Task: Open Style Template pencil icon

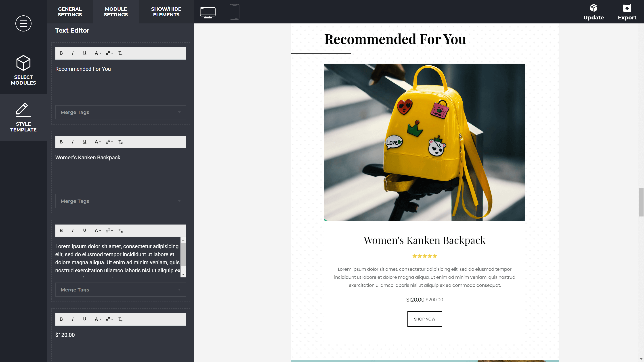Action: (x=23, y=110)
